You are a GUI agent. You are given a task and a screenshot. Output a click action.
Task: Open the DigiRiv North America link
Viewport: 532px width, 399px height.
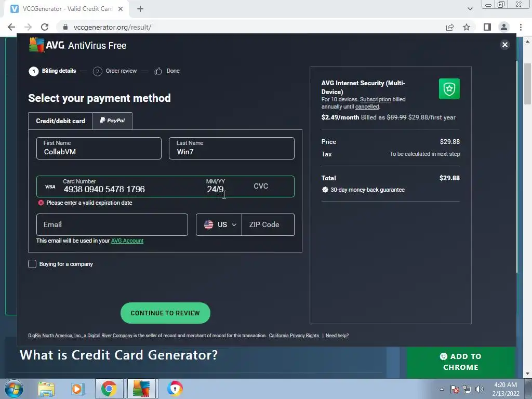point(80,336)
